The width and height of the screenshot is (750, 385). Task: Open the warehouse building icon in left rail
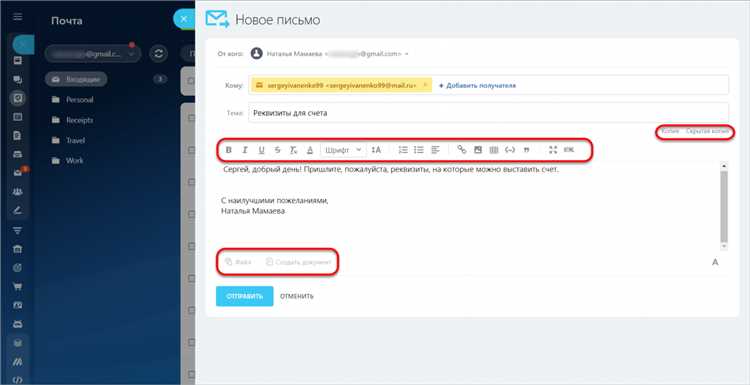(x=18, y=249)
